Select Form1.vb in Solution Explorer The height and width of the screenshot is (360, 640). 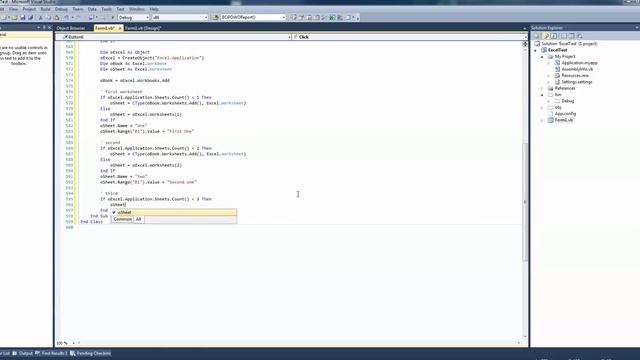(x=564, y=120)
